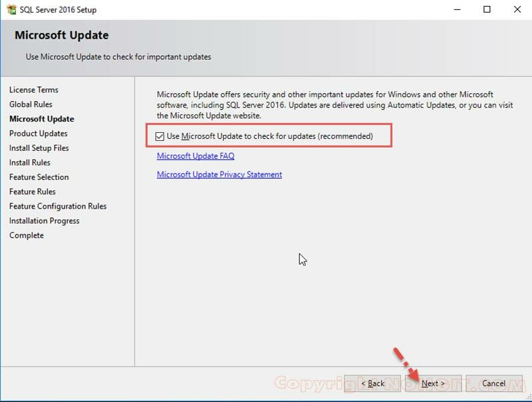Select the Complete step
Image resolution: width=532 pixels, height=402 pixels.
[26, 235]
